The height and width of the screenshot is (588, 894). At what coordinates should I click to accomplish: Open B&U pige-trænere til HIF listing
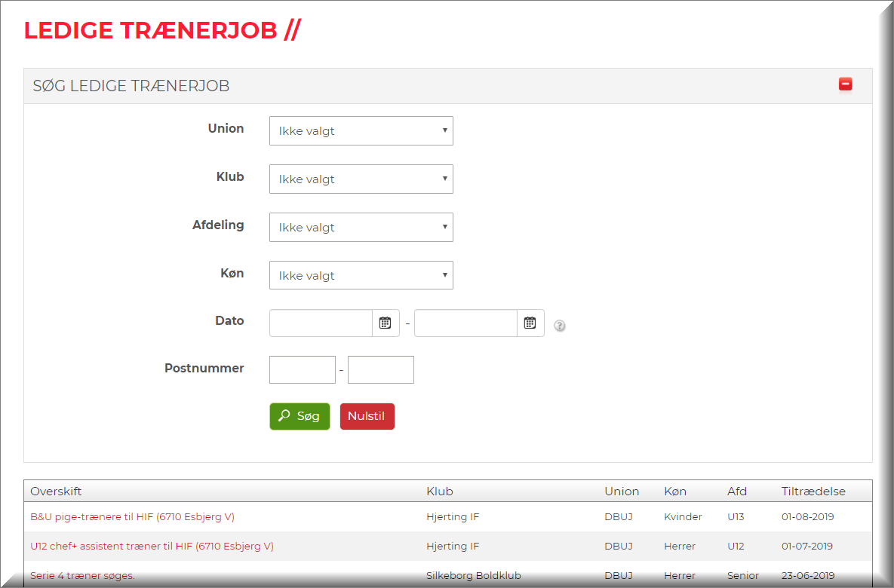[132, 516]
